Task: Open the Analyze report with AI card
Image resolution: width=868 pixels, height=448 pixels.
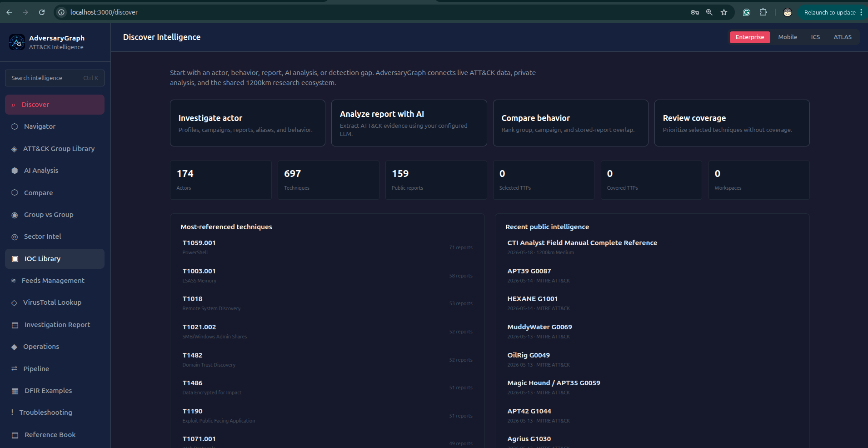Action: 409,123
